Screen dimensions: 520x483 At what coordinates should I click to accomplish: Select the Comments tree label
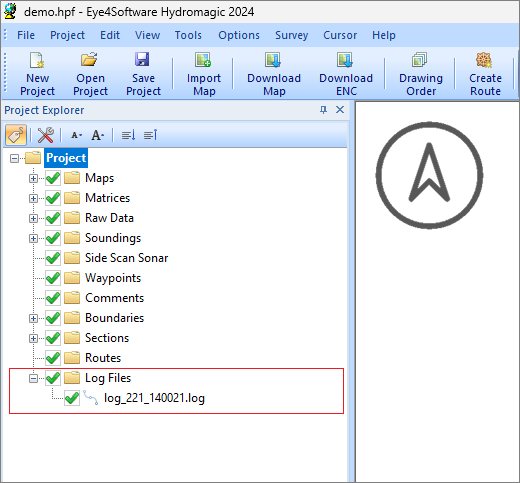(x=114, y=298)
